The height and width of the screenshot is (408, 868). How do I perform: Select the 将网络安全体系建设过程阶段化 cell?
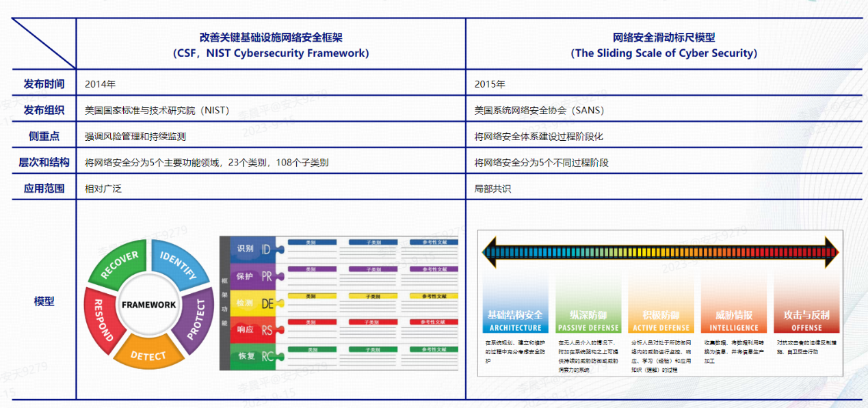539,137
